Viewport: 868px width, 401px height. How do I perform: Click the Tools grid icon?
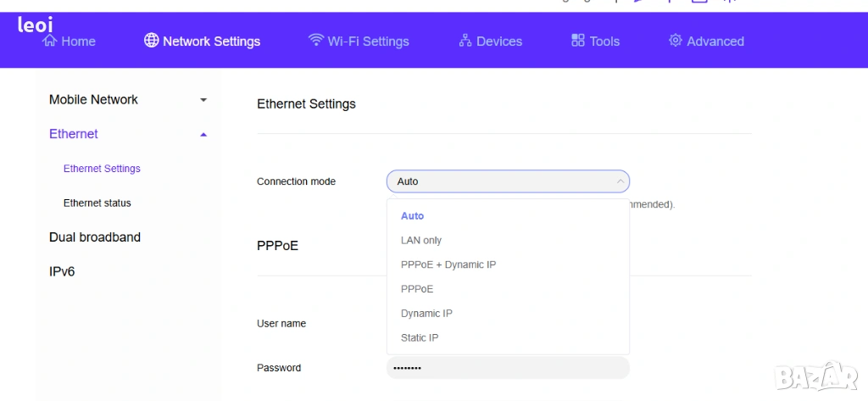(578, 40)
